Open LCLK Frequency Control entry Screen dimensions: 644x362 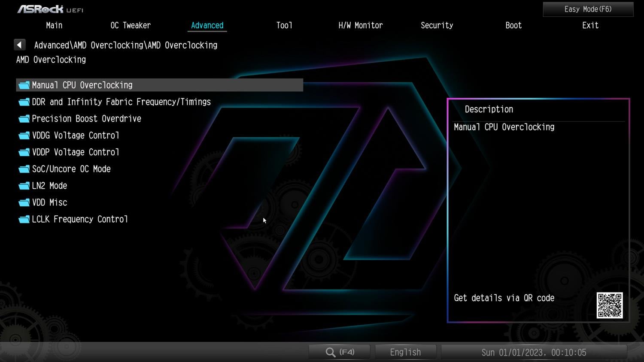click(x=80, y=219)
